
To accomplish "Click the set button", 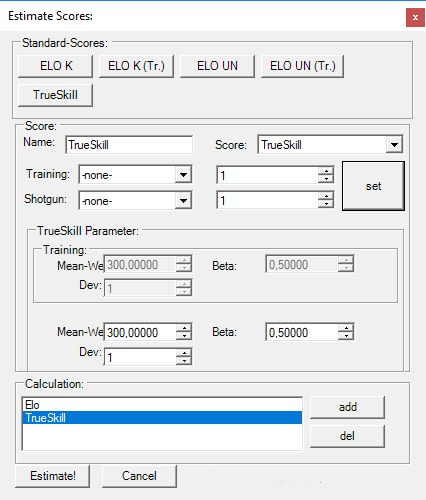I will (x=373, y=186).
